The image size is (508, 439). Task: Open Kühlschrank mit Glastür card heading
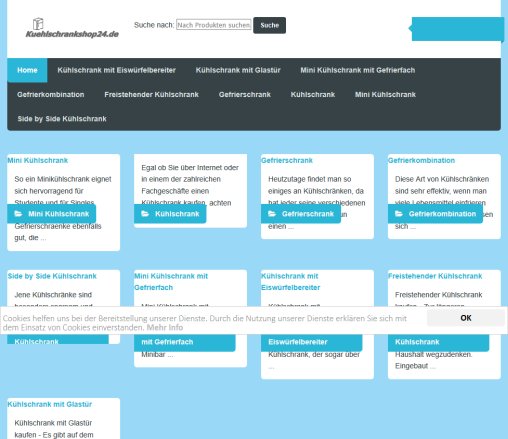pos(50,404)
